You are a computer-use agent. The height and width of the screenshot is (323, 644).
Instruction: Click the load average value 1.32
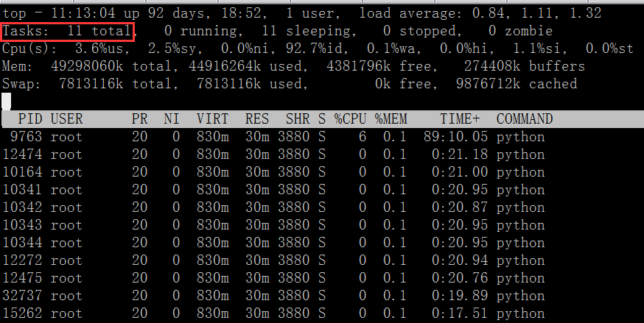point(585,13)
